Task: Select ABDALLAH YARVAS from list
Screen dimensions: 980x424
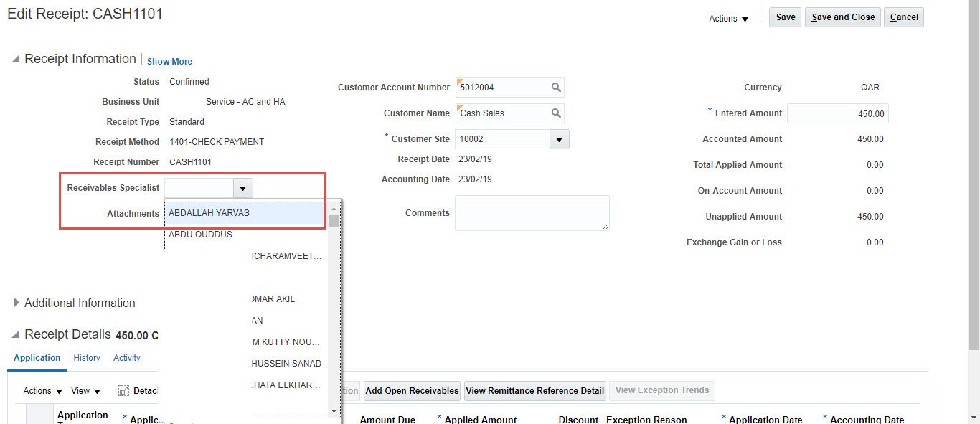Action: click(247, 213)
